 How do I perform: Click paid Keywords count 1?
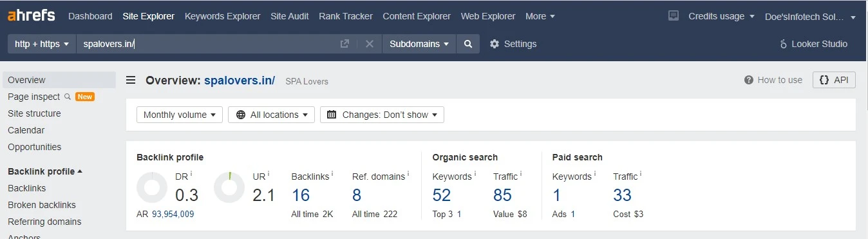click(557, 195)
